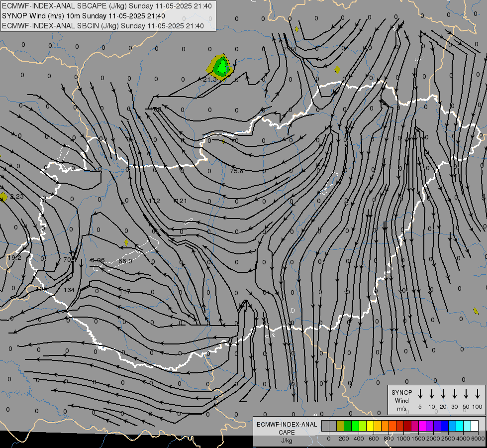Click the 105 value on the map
The width and height of the screenshot is (487, 448).
coord(41,289)
